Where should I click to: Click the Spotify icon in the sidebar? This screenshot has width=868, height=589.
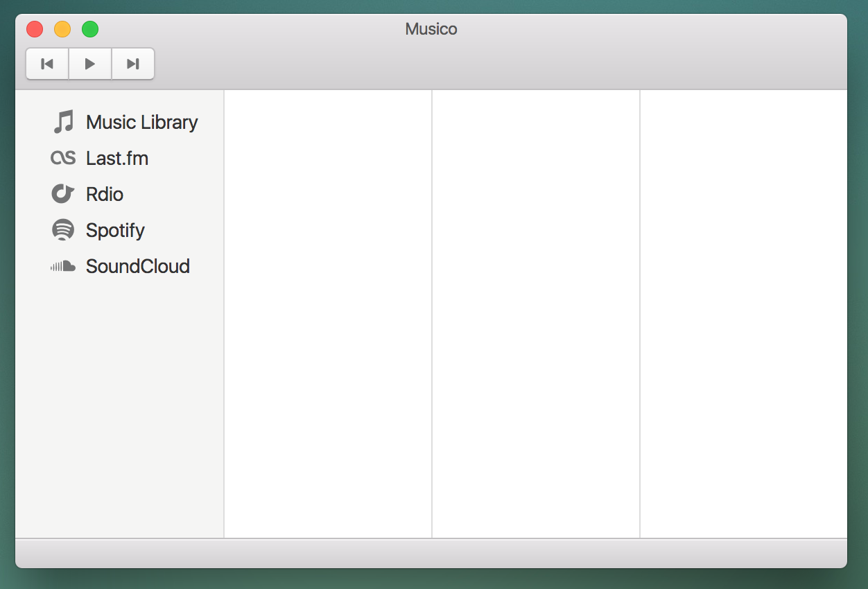pyautogui.click(x=63, y=229)
